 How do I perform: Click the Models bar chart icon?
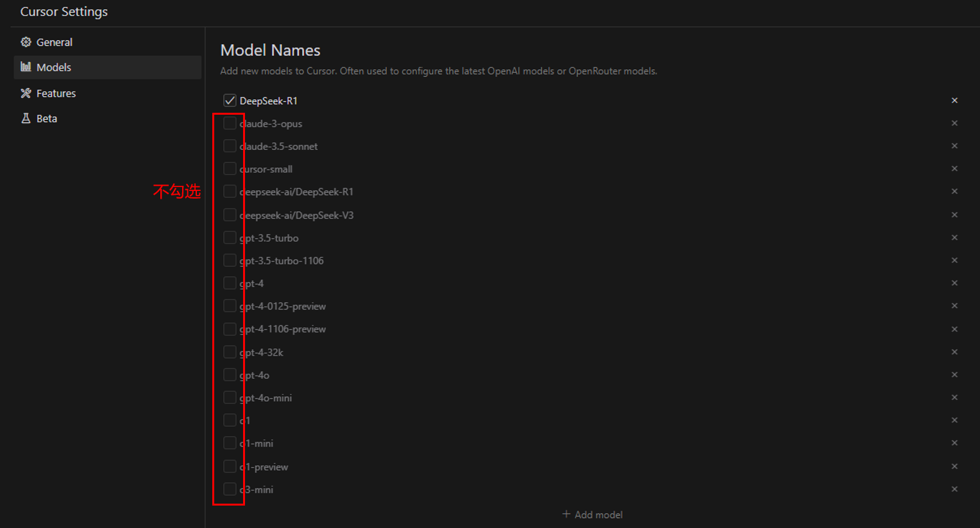click(26, 67)
